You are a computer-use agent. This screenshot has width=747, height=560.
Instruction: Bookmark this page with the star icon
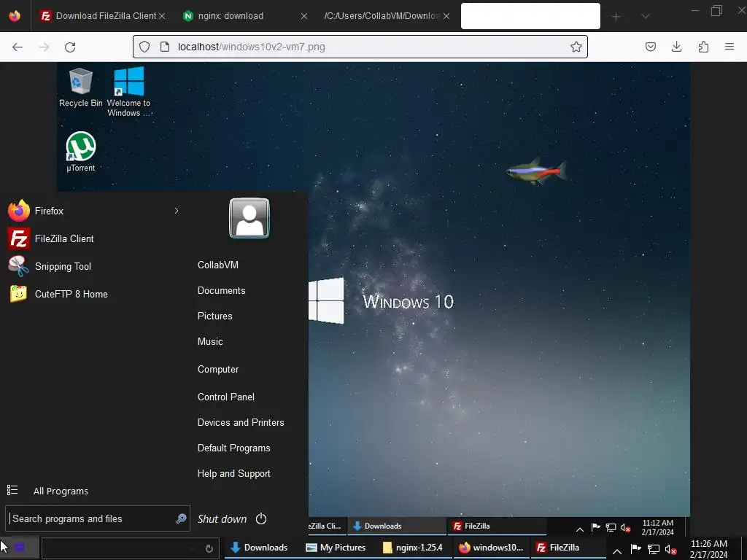click(x=576, y=47)
